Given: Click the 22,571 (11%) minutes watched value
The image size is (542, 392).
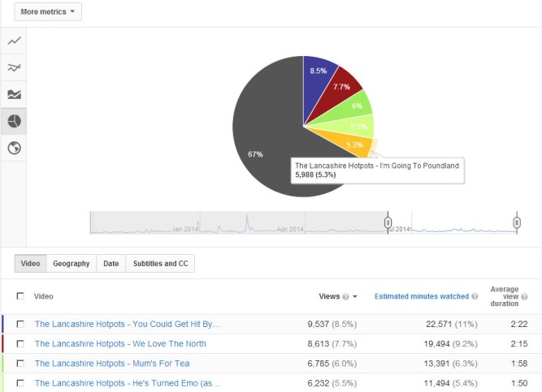Looking at the screenshot, I should (x=452, y=324).
